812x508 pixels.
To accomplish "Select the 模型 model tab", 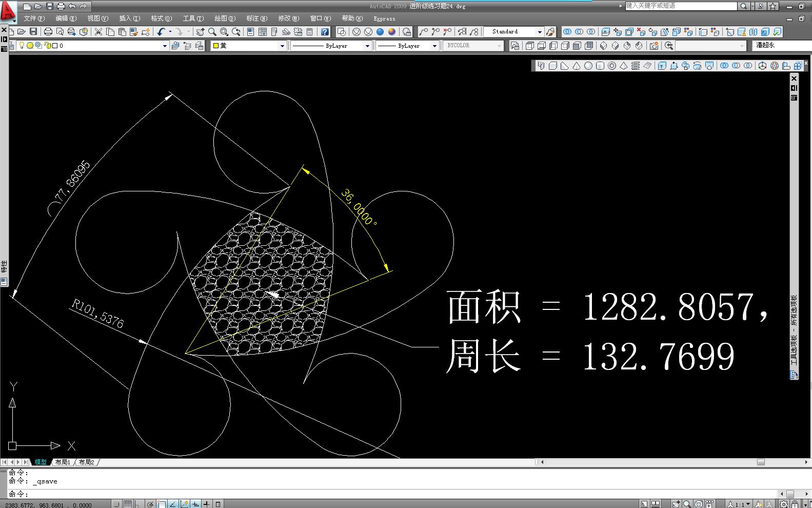I will (x=41, y=462).
